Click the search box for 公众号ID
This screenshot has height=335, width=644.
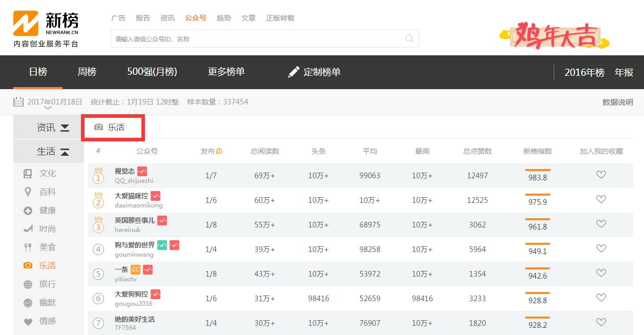click(265, 38)
